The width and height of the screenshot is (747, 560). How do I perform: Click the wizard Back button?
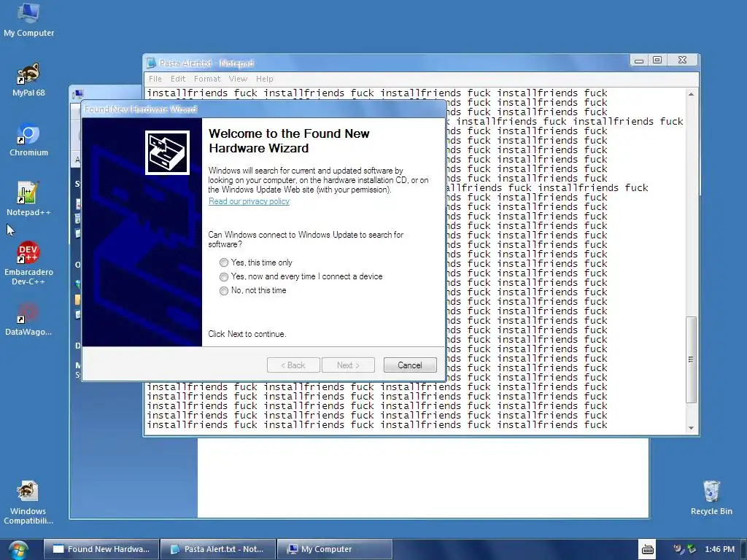(293, 365)
